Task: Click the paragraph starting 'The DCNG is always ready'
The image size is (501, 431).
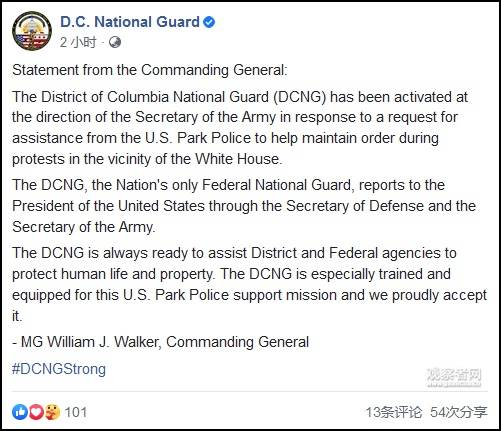Action: [249, 284]
